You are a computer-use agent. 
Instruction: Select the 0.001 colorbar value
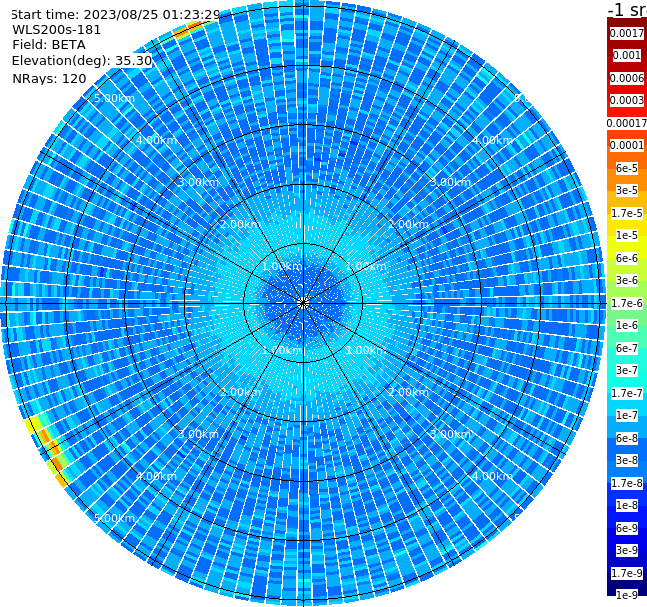(627, 56)
